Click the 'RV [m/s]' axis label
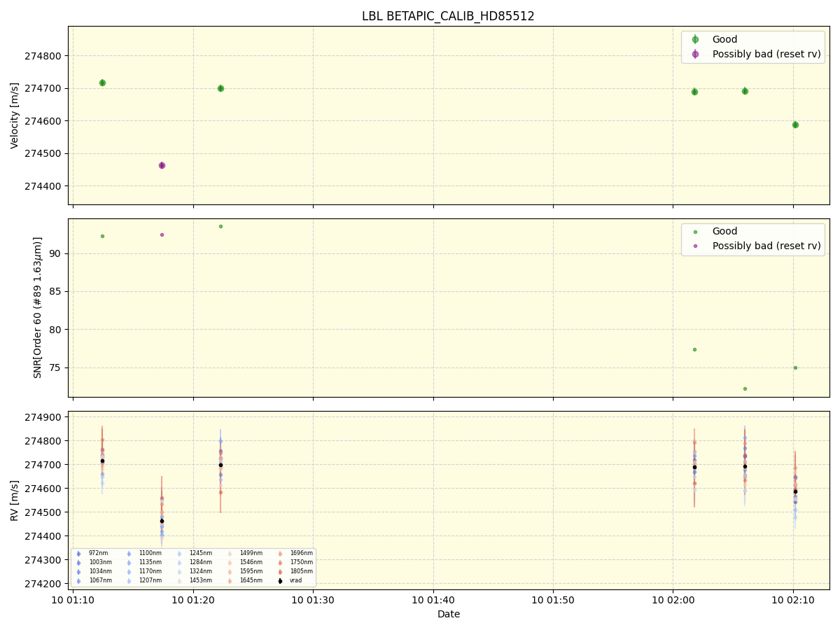Viewport: 840px width, 630px height. pos(15,500)
